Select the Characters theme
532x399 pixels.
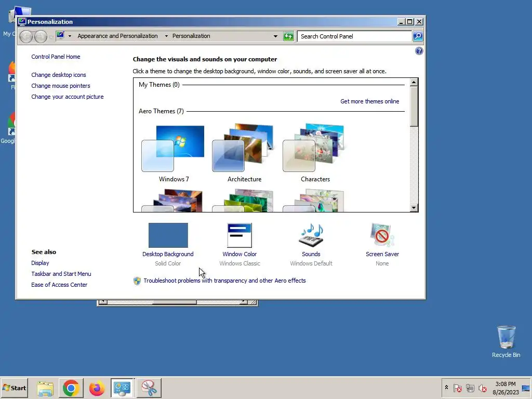click(315, 154)
